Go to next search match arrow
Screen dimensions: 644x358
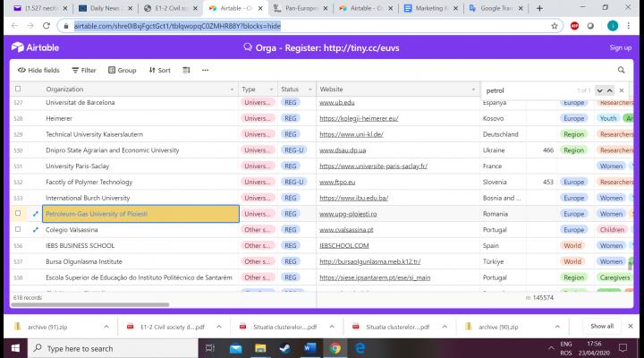pyautogui.click(x=599, y=90)
